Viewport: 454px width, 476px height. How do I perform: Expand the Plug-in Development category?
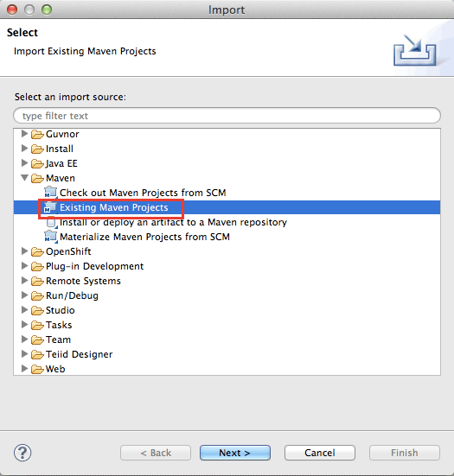coord(24,266)
